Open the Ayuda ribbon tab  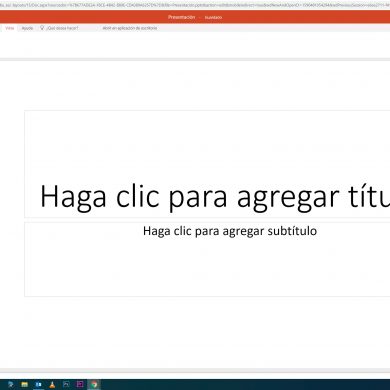[27, 28]
